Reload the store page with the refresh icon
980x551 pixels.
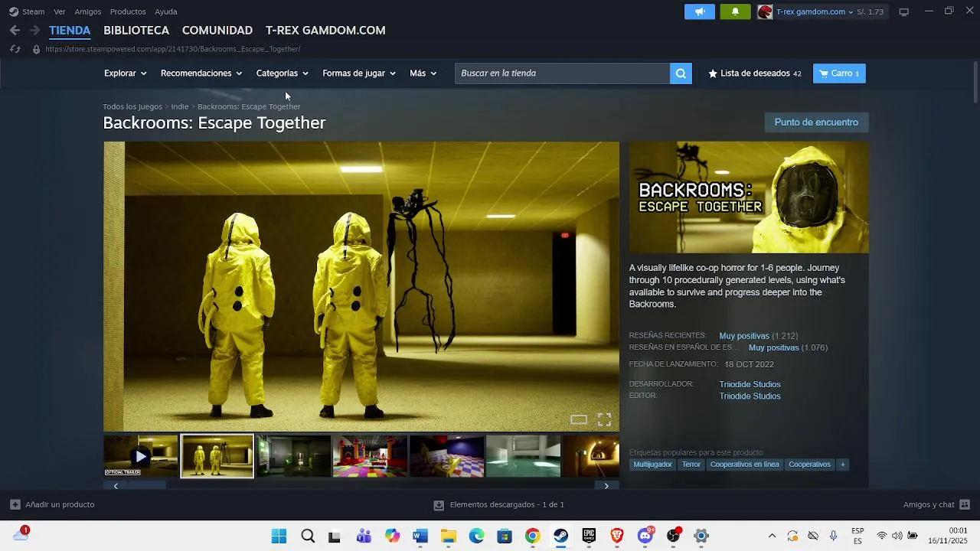coord(15,49)
